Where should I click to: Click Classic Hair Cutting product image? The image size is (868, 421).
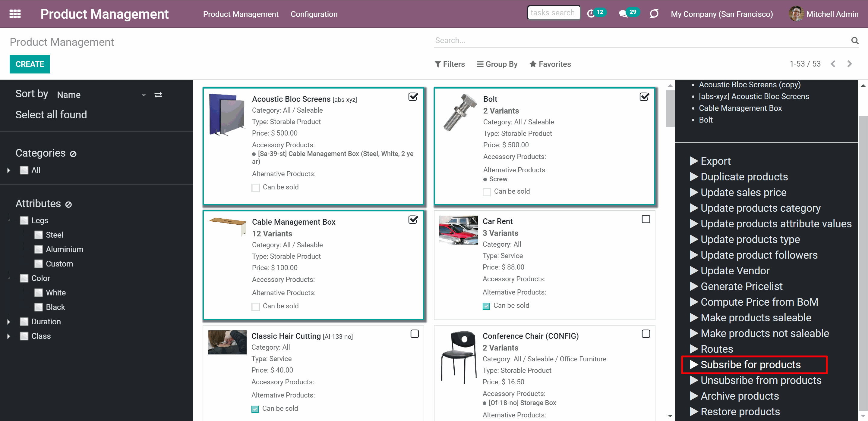point(227,342)
